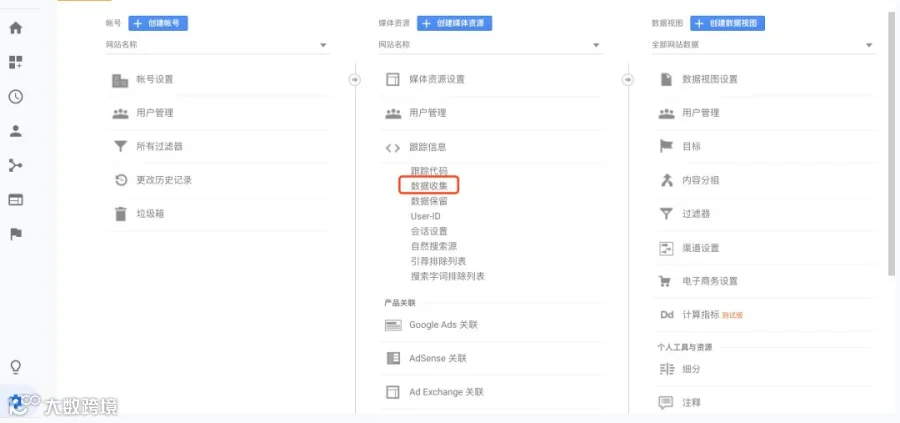The image size is (900, 423).
Task: Click the window icon beside 媒体资源设置
Action: 393,80
